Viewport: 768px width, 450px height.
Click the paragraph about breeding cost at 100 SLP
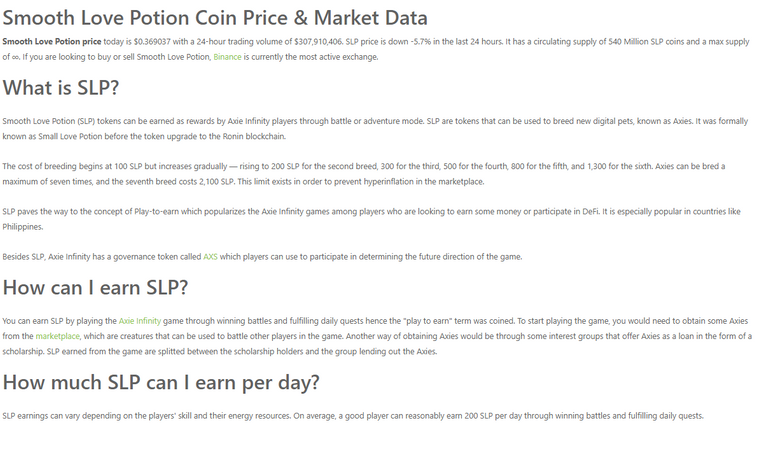[364, 174]
